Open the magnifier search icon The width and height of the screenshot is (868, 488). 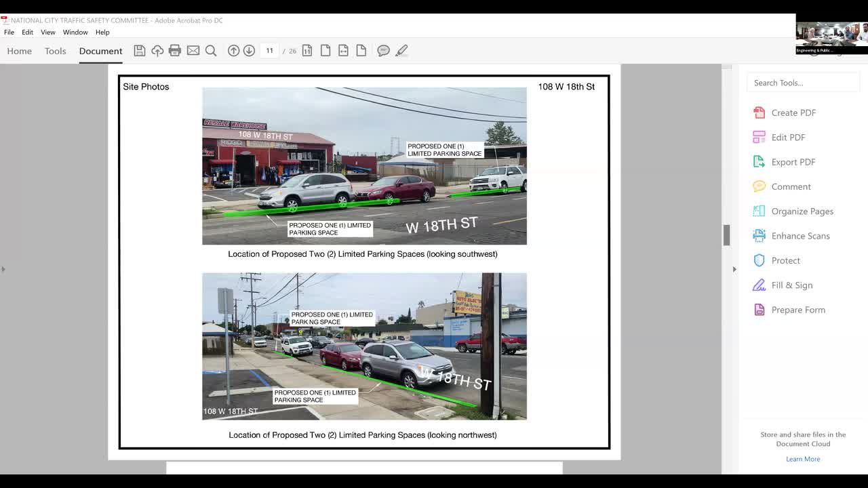click(211, 51)
